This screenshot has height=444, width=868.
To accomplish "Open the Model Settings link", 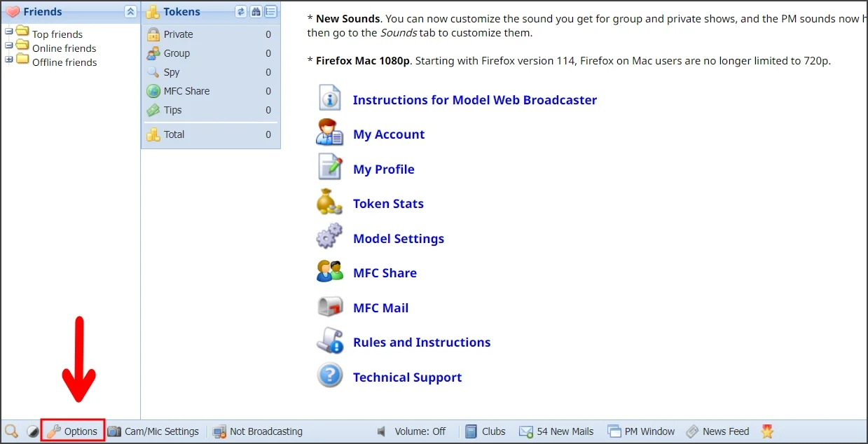I will 399,239.
